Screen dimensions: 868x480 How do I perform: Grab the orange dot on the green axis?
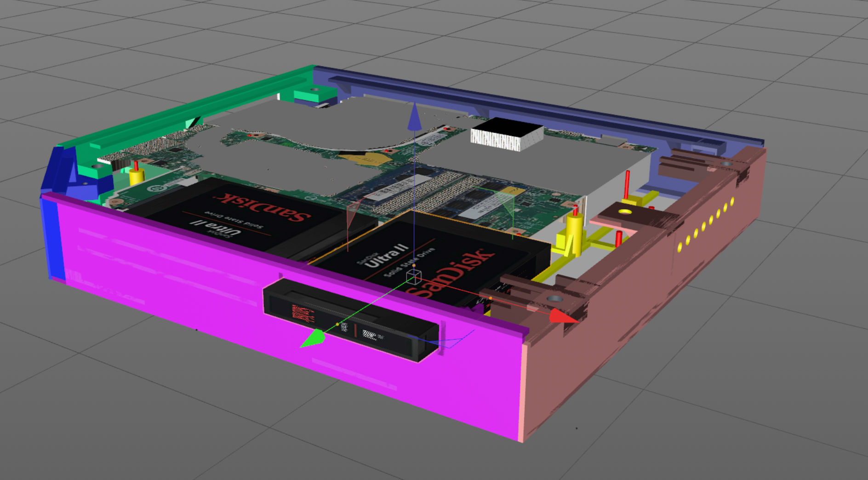[337, 324]
